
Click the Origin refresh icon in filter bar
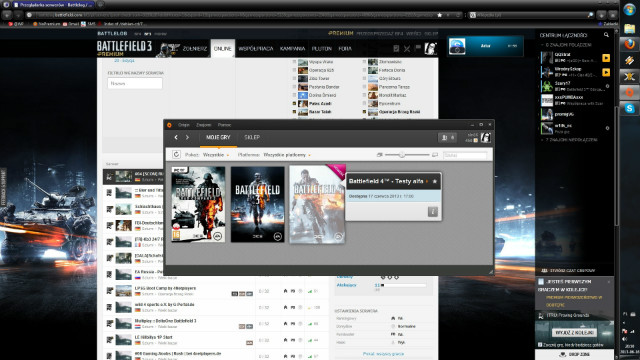coord(176,155)
